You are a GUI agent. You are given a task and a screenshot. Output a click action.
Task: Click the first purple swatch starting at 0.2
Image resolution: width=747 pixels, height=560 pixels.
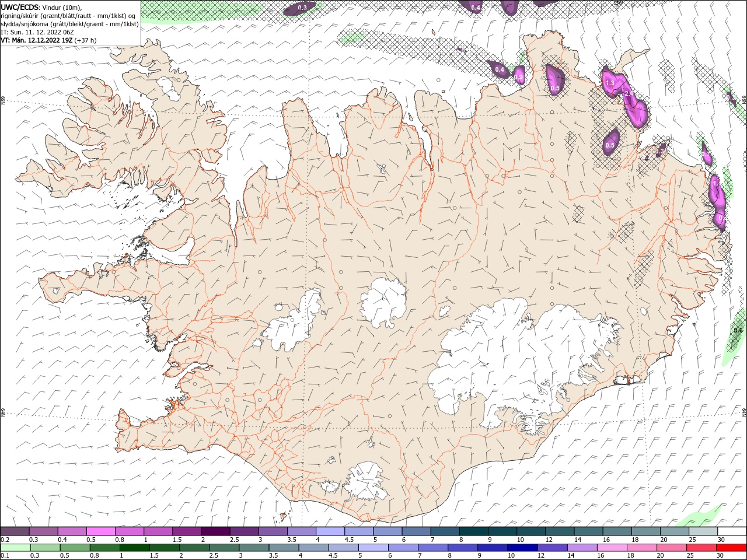point(15,531)
